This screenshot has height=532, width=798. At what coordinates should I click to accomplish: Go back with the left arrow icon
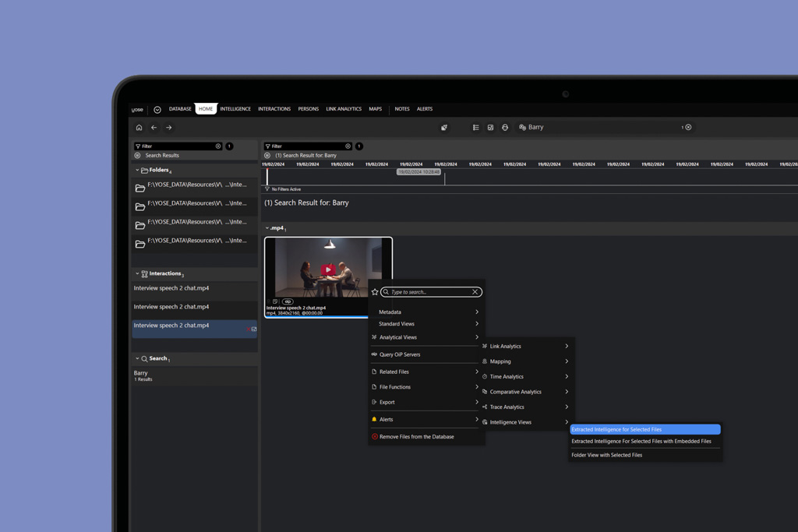(154, 128)
